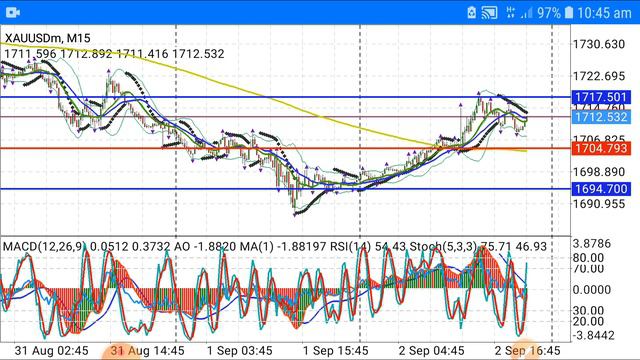Image resolution: width=640 pixels, height=360 pixels.
Task: Select the 1694.700 blue price level label
Action: [601, 189]
